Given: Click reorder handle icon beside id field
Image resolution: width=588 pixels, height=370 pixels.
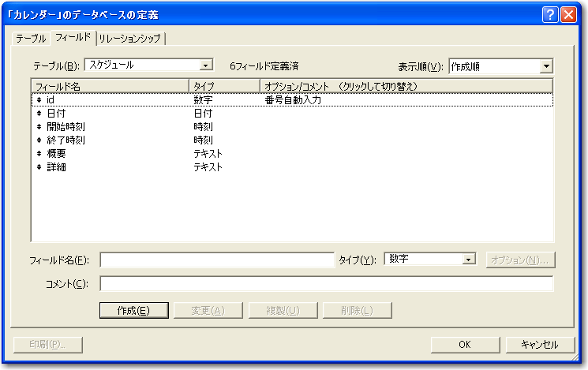Looking at the screenshot, I should coord(39,100).
